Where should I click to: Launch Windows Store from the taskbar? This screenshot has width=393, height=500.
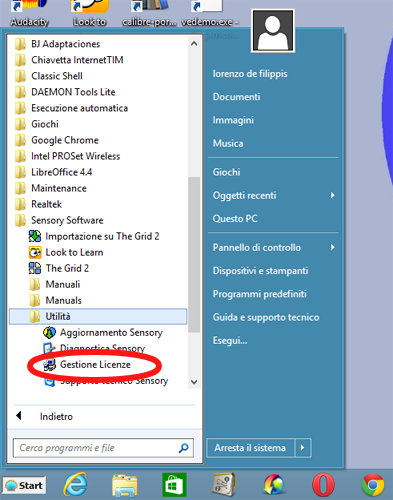[x=174, y=485]
